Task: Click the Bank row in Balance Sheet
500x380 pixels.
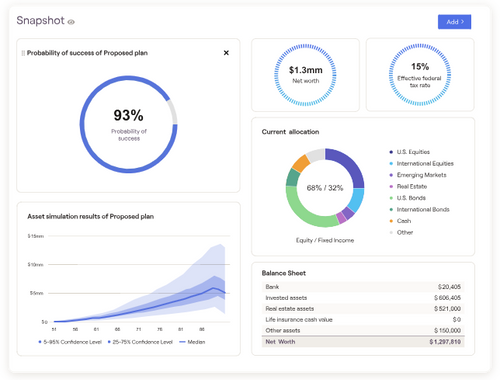Action: [x=363, y=287]
